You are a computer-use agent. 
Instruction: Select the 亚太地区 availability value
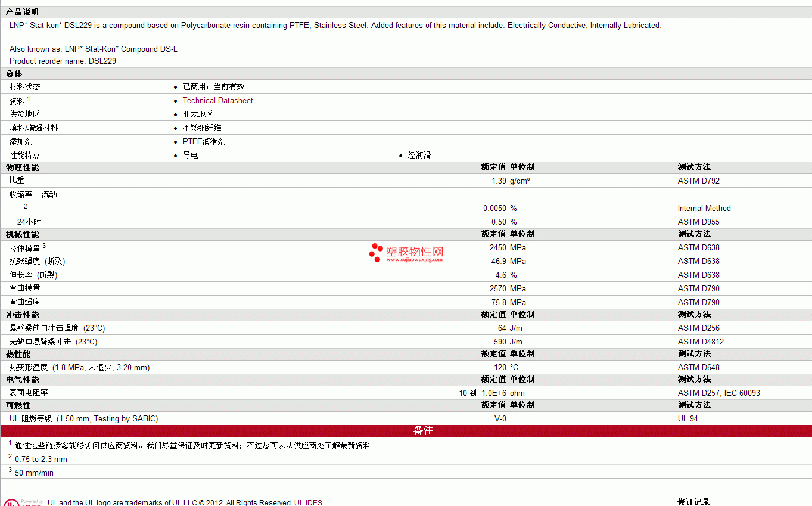(198, 114)
